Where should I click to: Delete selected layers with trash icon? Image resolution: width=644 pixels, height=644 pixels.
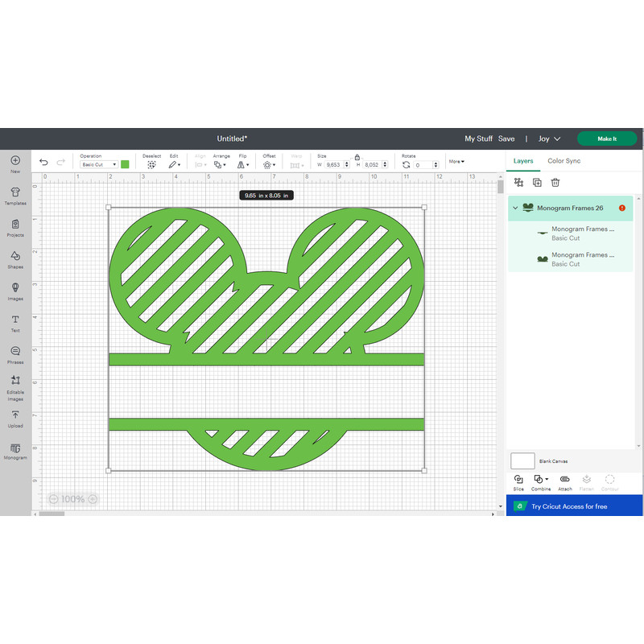pos(555,183)
